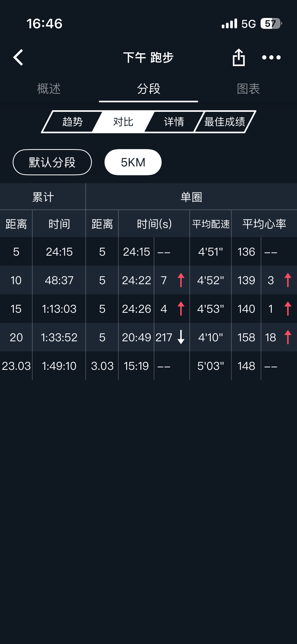Choose the 默认分段 split option

pos(52,162)
